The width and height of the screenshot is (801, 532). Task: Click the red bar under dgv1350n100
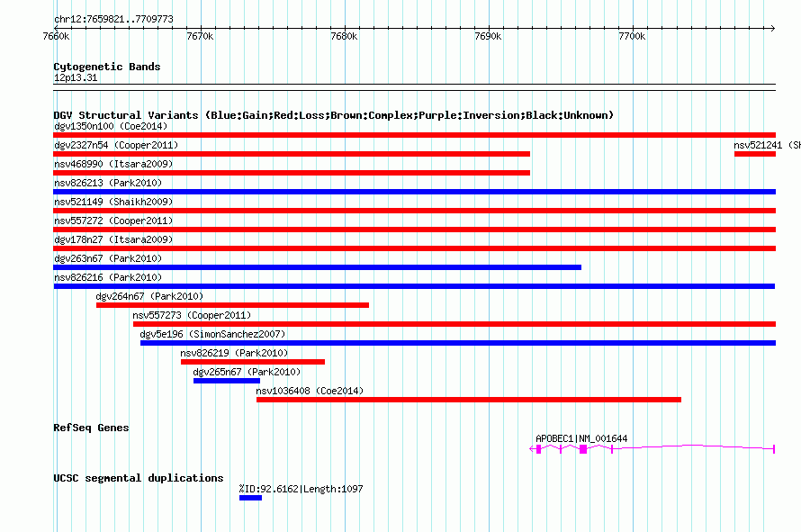414,135
